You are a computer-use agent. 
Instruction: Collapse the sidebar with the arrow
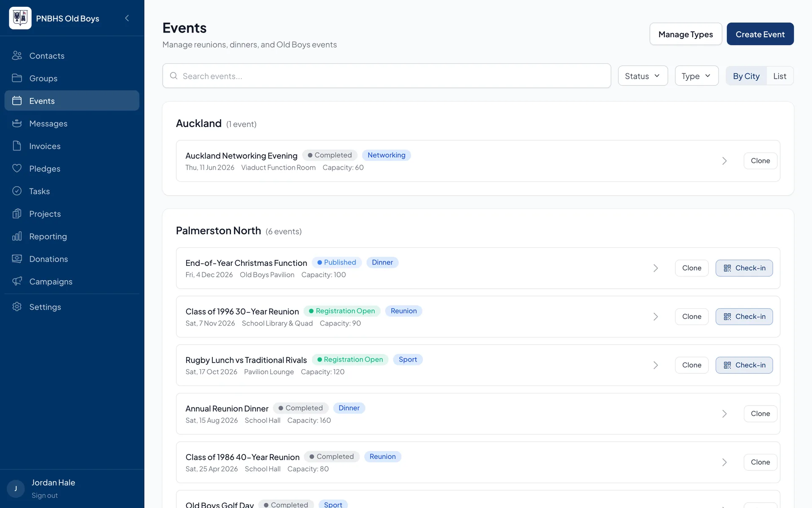point(127,18)
